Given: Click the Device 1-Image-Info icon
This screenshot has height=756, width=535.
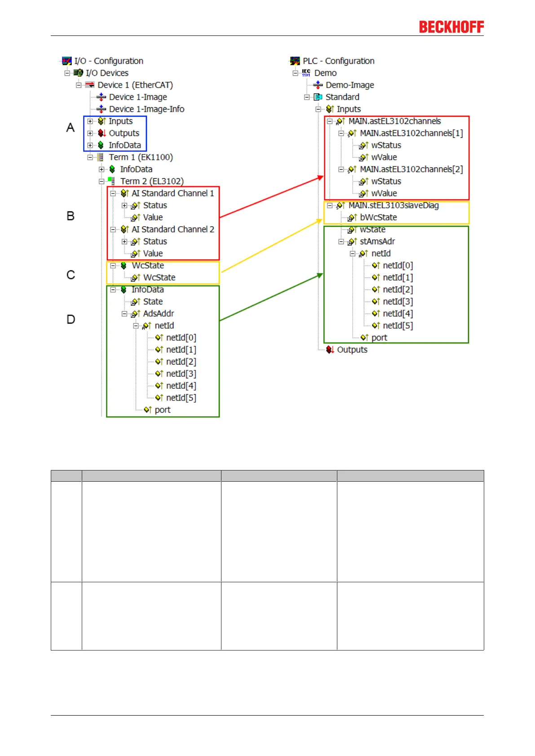Looking at the screenshot, I should coord(102,109).
